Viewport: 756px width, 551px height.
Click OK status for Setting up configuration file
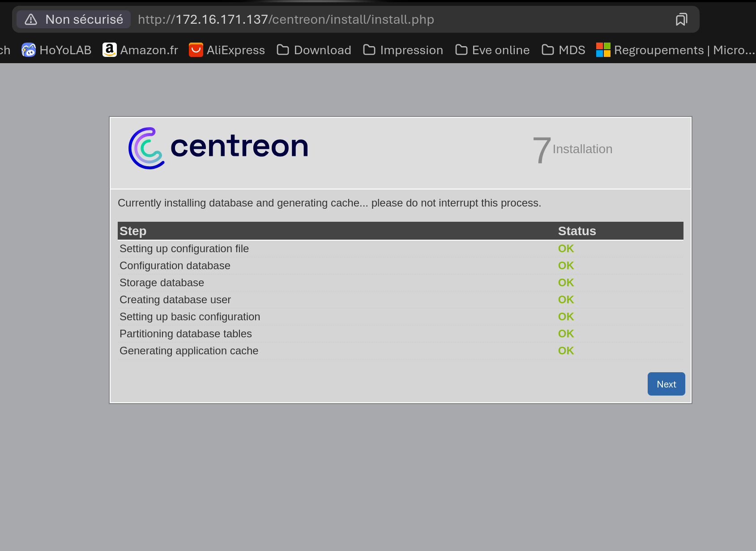point(566,249)
